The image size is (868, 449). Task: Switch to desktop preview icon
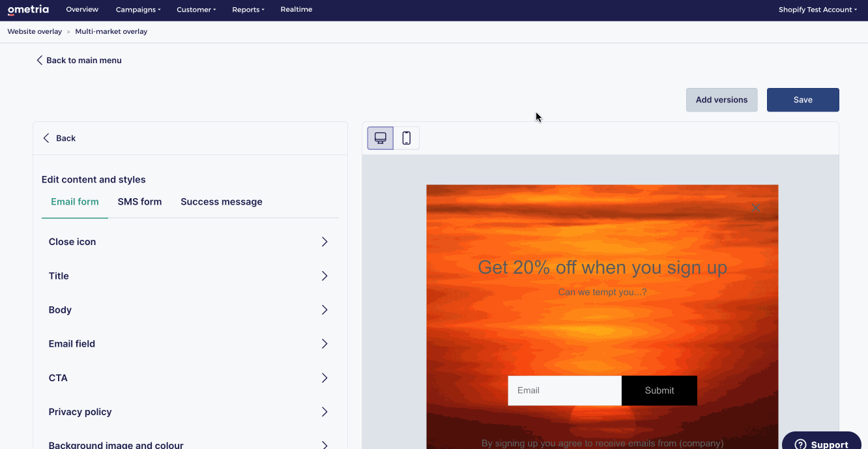pos(381,138)
